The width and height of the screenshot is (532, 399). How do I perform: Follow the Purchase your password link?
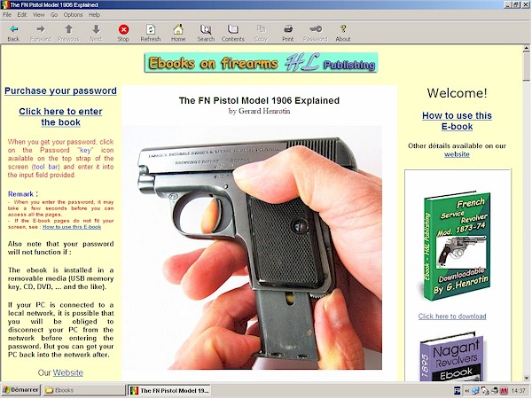[x=60, y=91]
